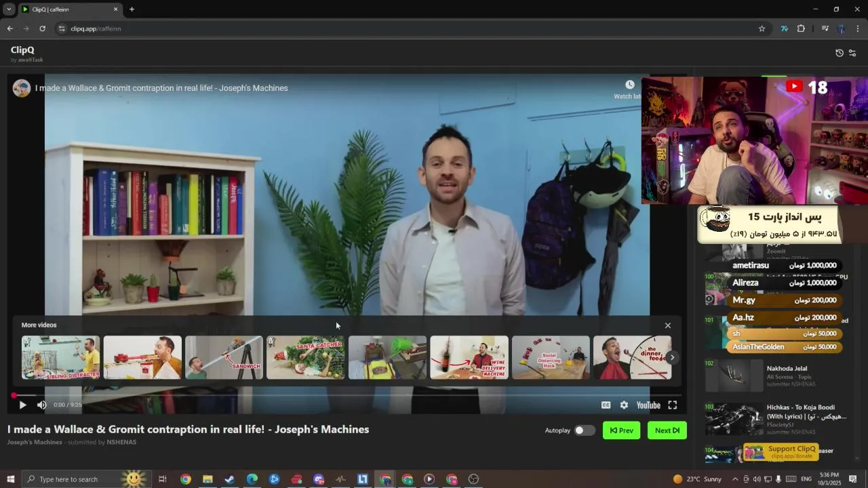Viewport: 868px width, 488px height.
Task: Go to the previous clip with Prev
Action: click(621, 430)
